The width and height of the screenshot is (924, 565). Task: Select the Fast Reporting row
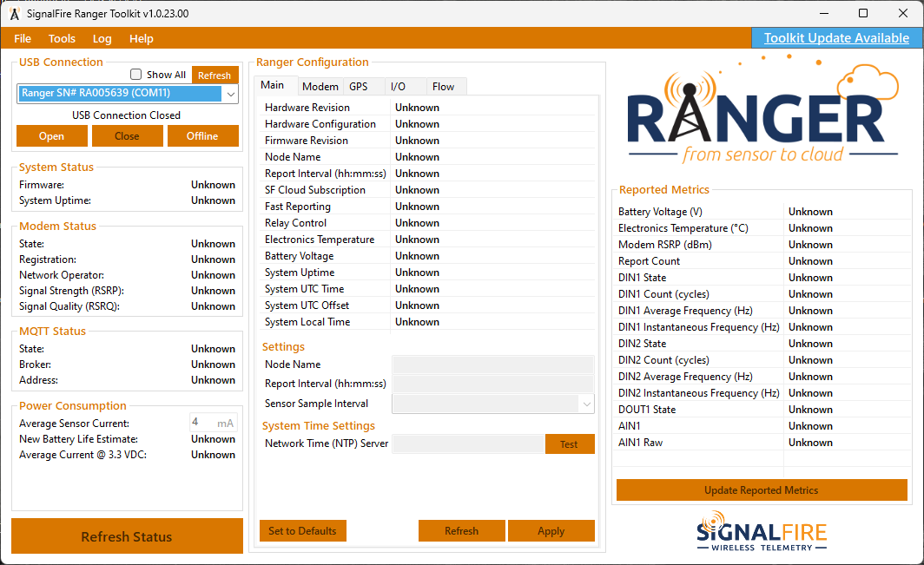coord(428,207)
